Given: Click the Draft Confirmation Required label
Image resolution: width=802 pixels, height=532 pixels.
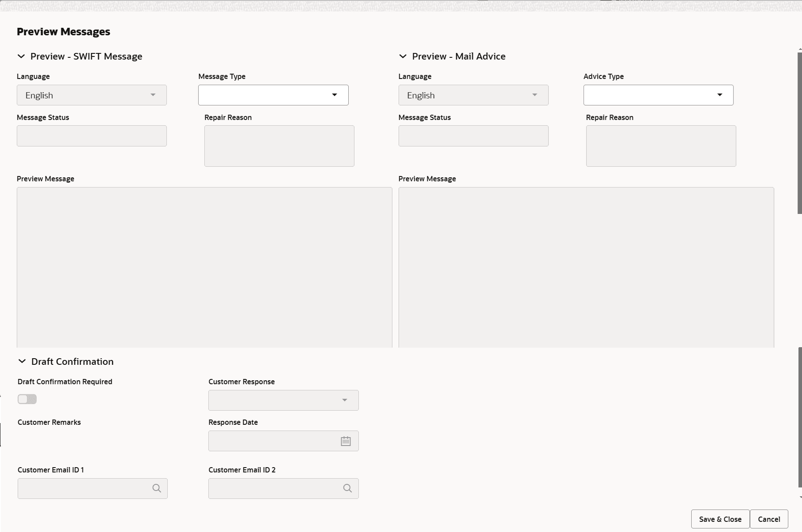Looking at the screenshot, I should pos(65,382).
